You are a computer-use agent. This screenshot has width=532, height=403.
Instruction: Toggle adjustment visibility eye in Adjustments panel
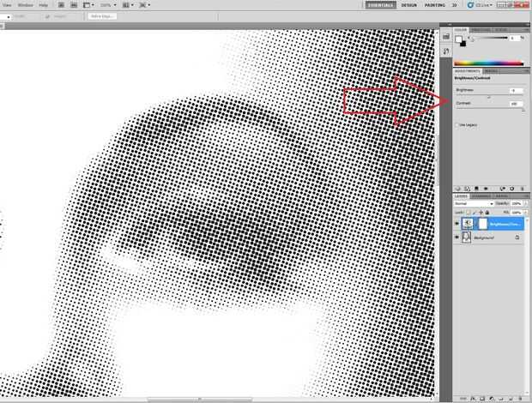pos(486,189)
